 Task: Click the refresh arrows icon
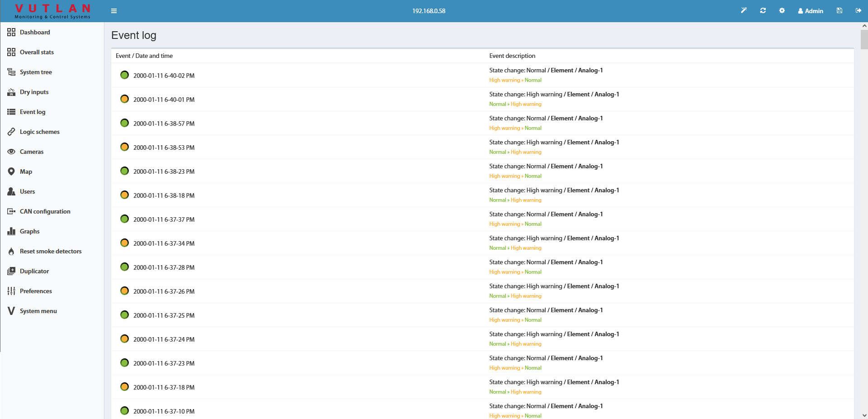click(x=763, y=10)
